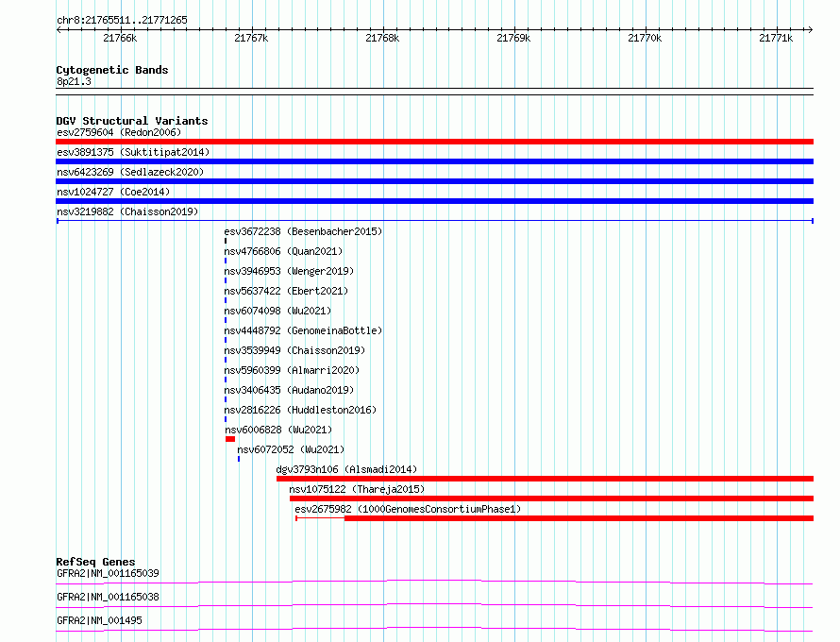Click the RefSeq Genes track title
840x642 pixels.
(x=95, y=562)
